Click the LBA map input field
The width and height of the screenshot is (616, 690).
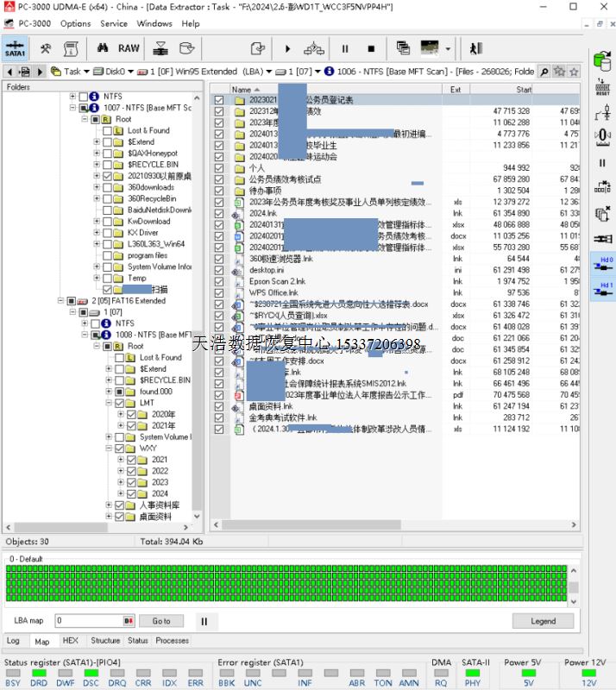88,621
